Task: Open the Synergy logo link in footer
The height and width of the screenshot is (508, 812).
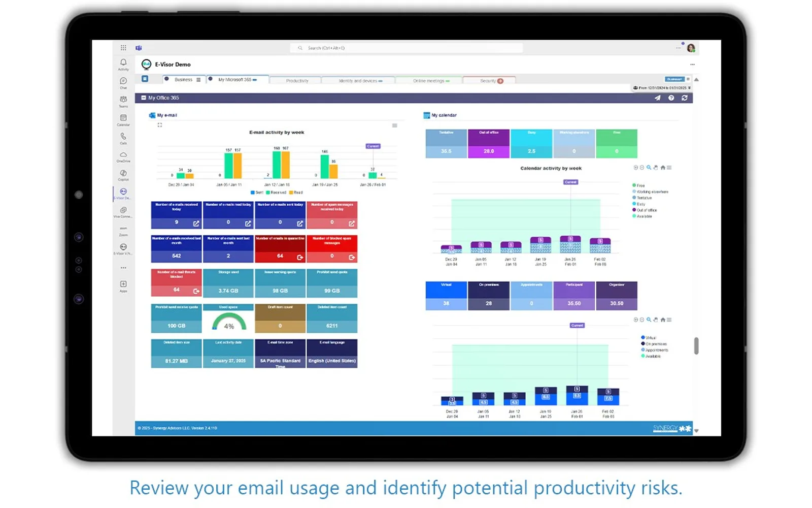Action: 672,428
